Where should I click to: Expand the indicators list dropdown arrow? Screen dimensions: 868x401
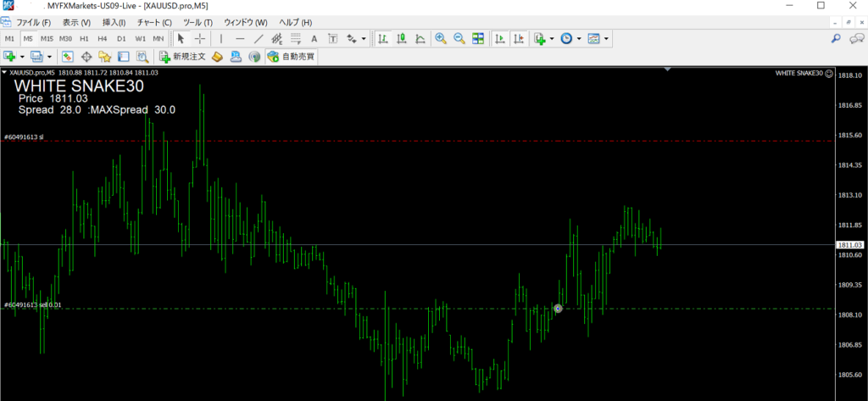tap(552, 39)
